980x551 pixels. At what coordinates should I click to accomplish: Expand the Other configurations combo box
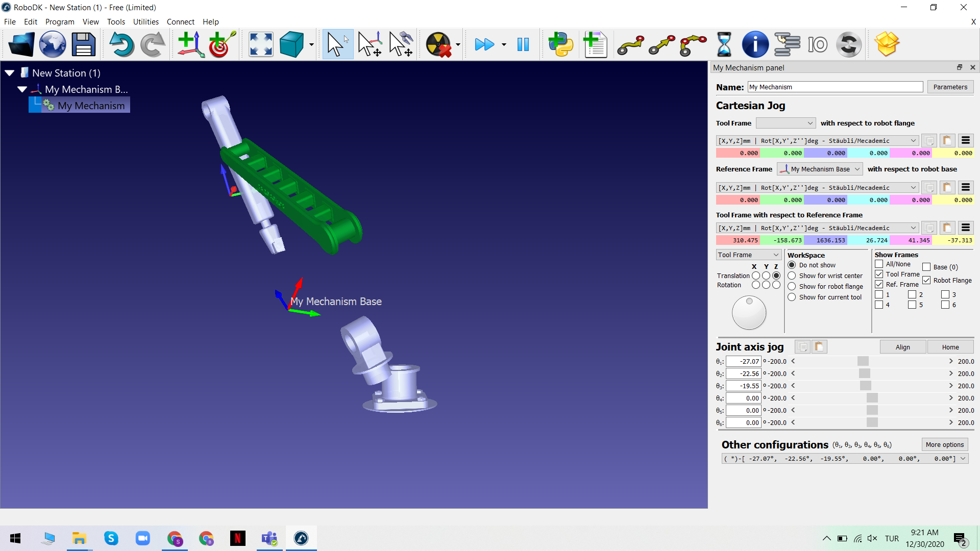pos(963,459)
